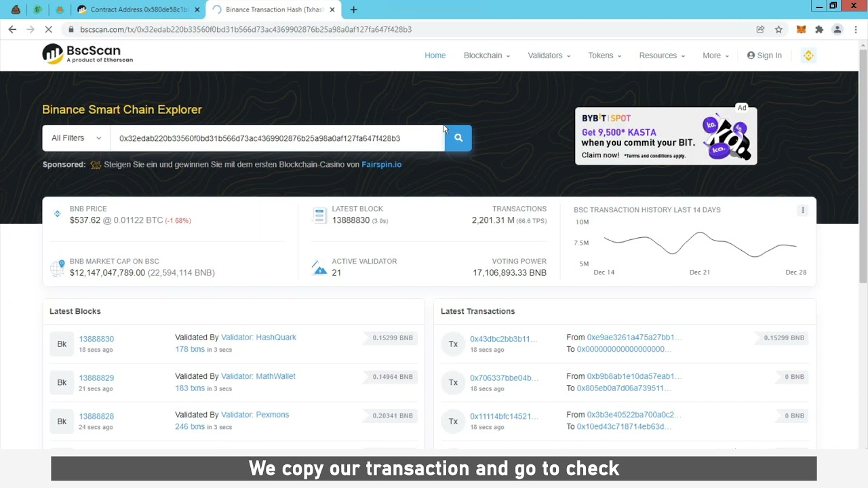This screenshot has width=868, height=488.
Task: Go to Home in the navbar
Action: pyautogui.click(x=435, y=56)
